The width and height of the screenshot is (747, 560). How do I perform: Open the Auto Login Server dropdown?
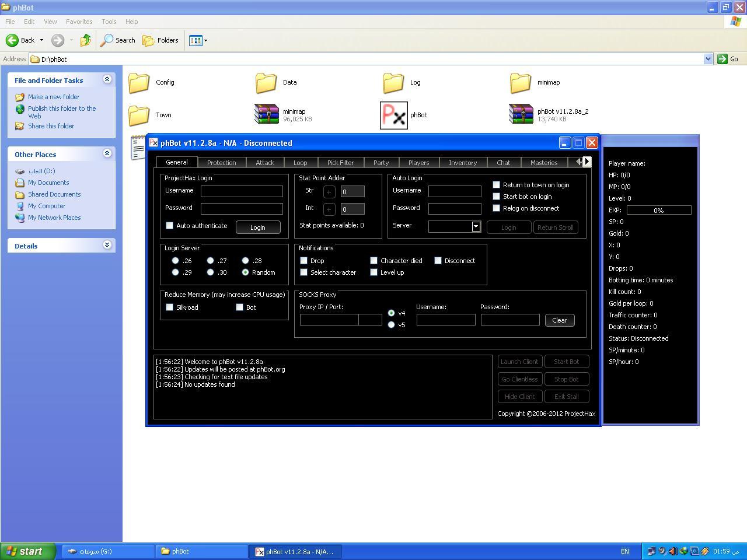coord(476,226)
